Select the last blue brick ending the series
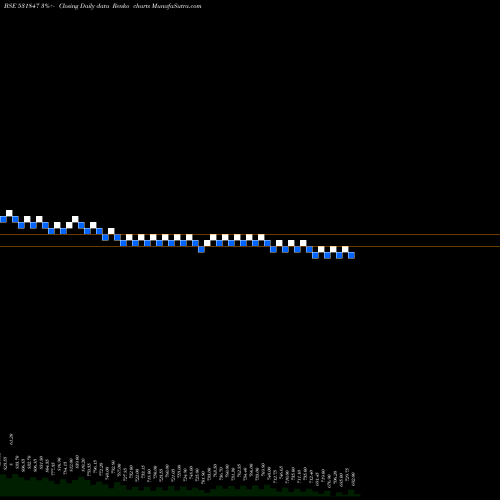This screenshot has width=500, height=500. pyautogui.click(x=351, y=255)
